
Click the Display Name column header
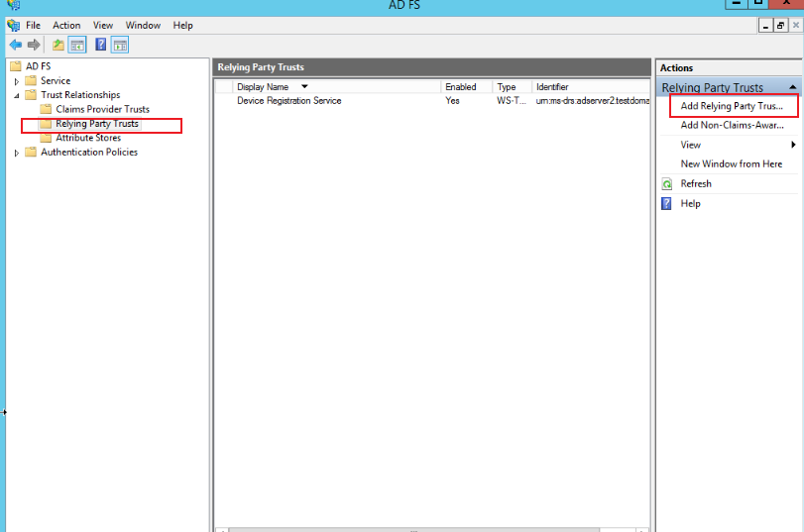tap(336, 86)
